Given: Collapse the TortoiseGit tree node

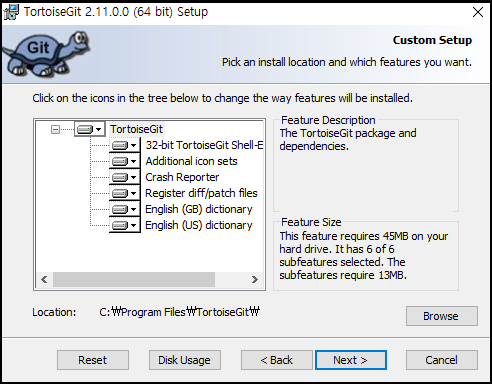Looking at the screenshot, I should pyautogui.click(x=55, y=129).
